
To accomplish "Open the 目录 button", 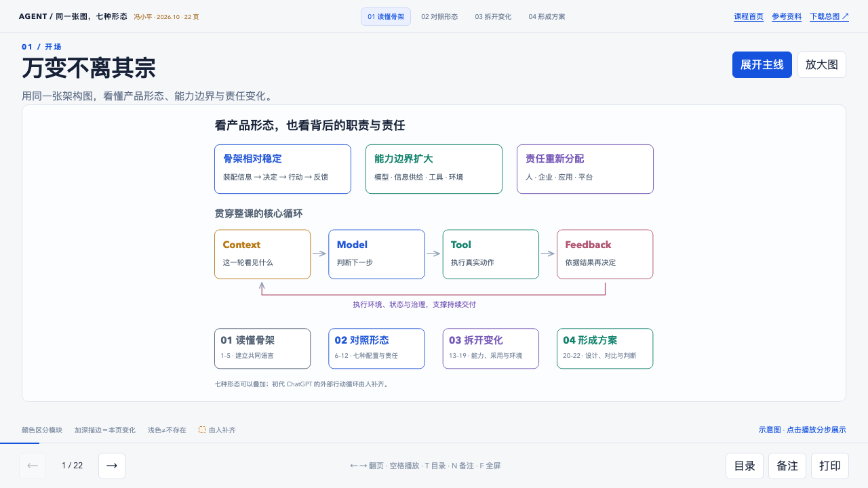I will pyautogui.click(x=745, y=466).
